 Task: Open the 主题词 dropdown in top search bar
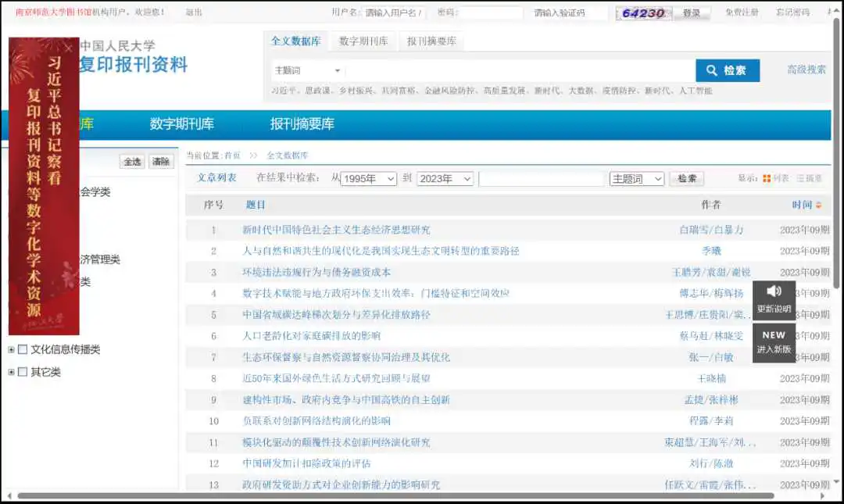(307, 70)
